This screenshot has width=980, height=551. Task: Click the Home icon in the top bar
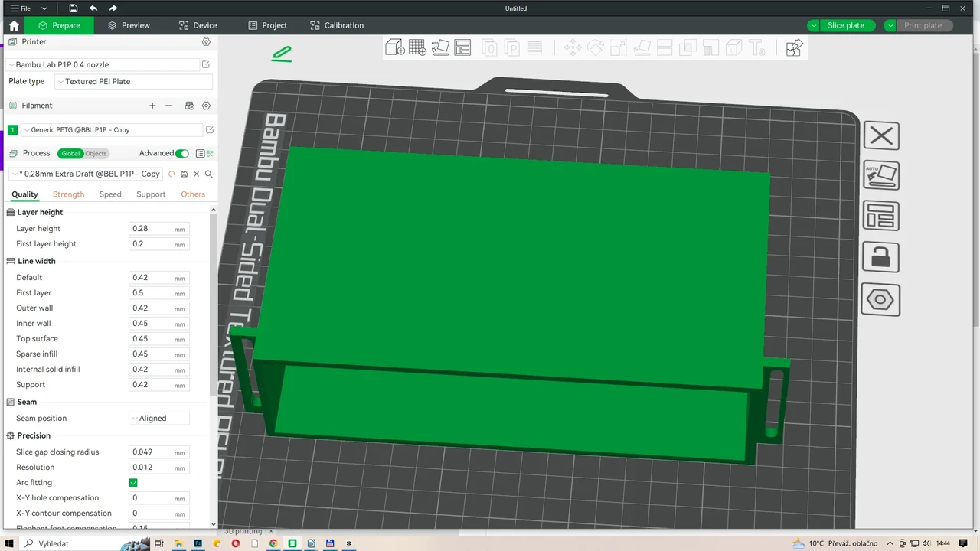(x=14, y=25)
